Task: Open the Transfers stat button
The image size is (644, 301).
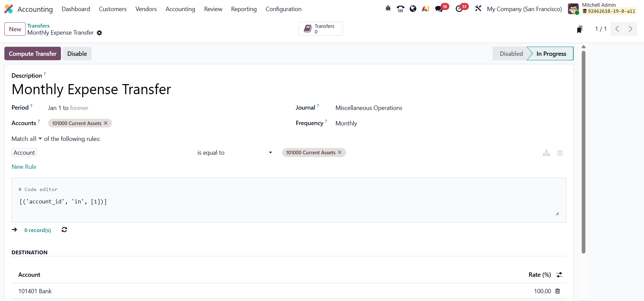Action: pos(320,29)
